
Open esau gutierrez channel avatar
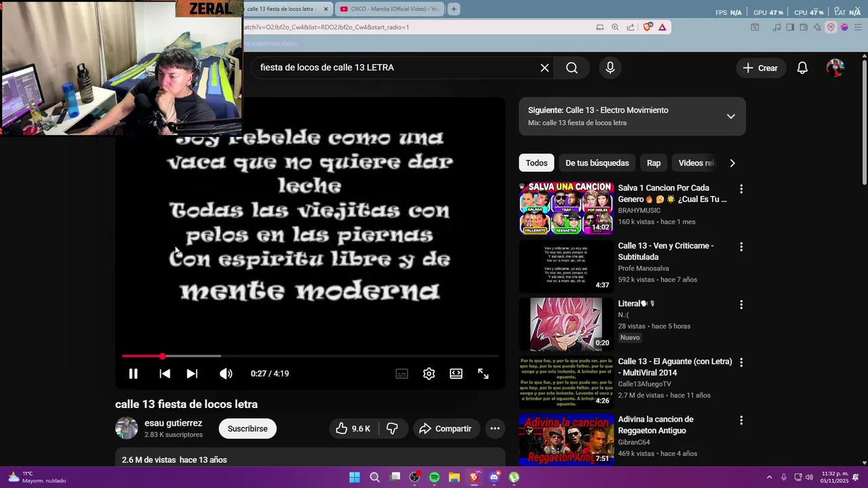126,428
